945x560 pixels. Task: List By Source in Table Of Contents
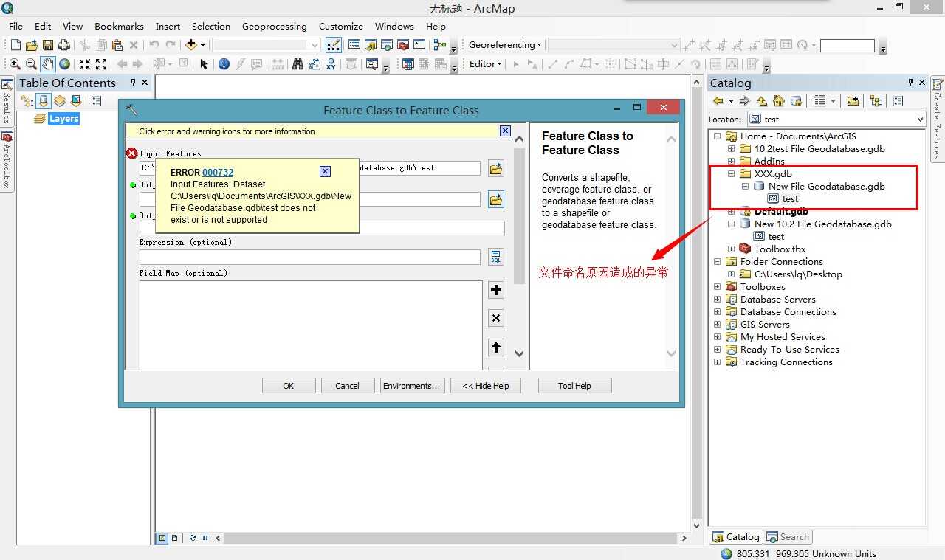[x=44, y=101]
